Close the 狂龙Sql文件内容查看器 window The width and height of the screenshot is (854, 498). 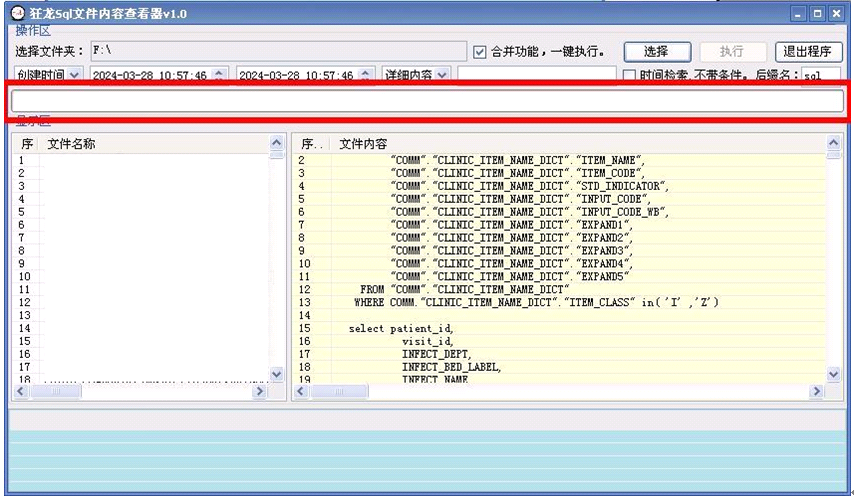836,14
